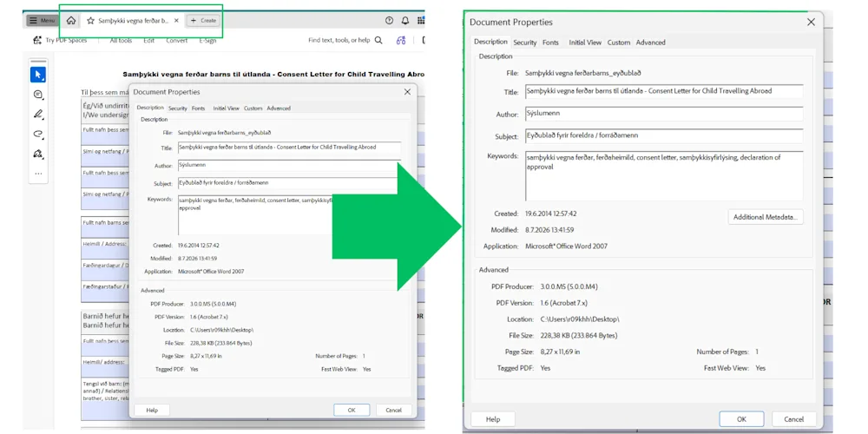Open the AI Assistant icon beside search
Image resolution: width=868 pixels, height=434 pixels.
coord(401,41)
